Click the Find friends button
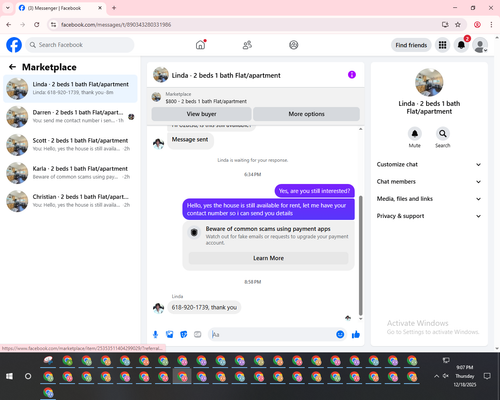Screen dimensions: 500x400 point(411,45)
